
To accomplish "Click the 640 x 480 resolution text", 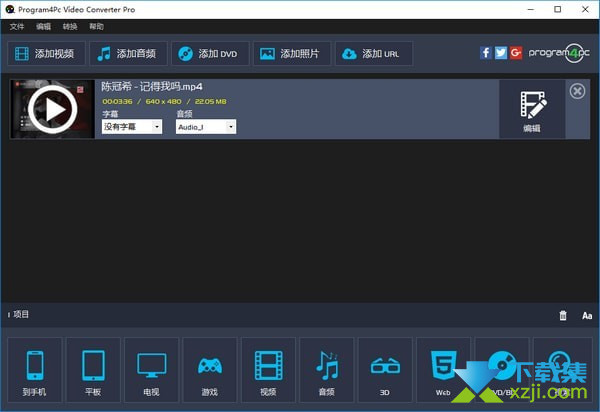I will [x=163, y=101].
